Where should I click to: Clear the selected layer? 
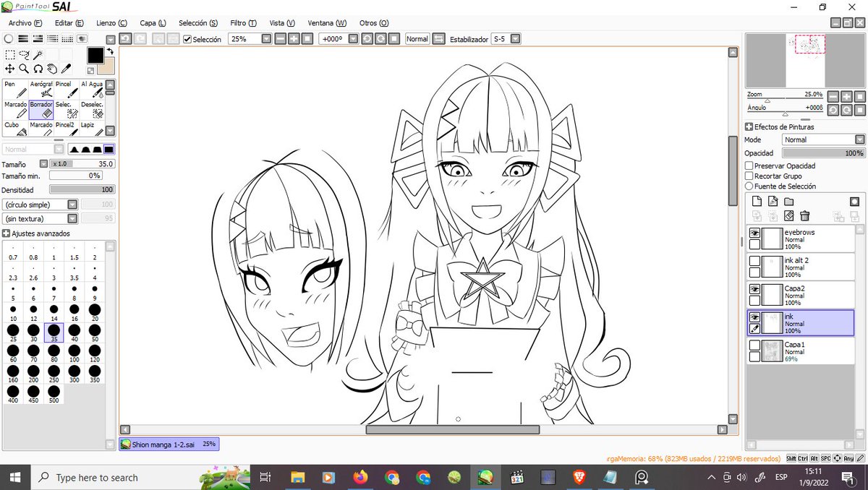click(x=789, y=215)
